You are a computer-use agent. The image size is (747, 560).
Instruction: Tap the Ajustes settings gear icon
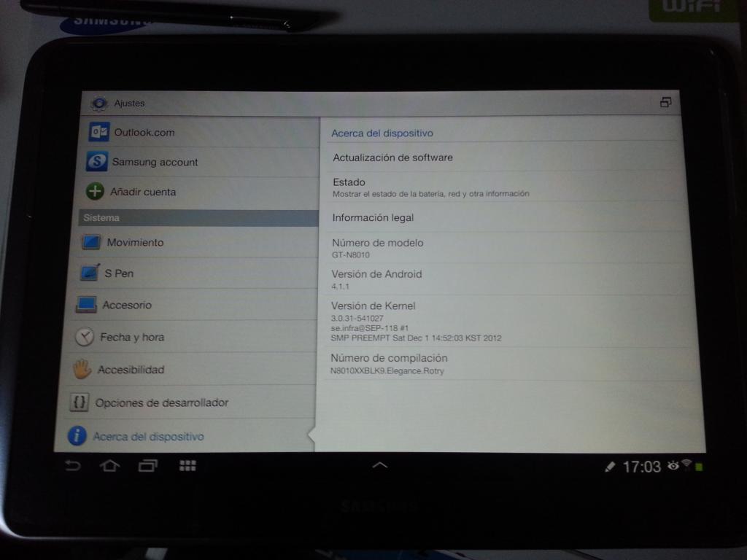point(99,103)
